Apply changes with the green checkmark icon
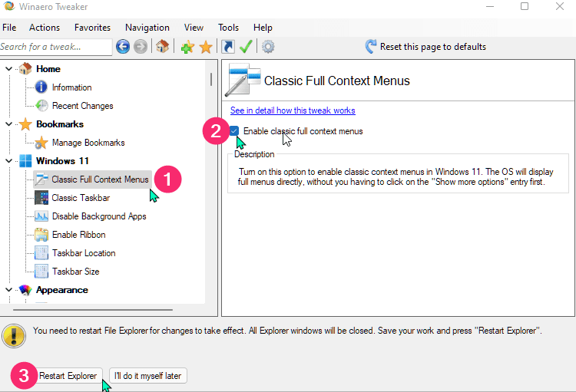 [x=246, y=47]
